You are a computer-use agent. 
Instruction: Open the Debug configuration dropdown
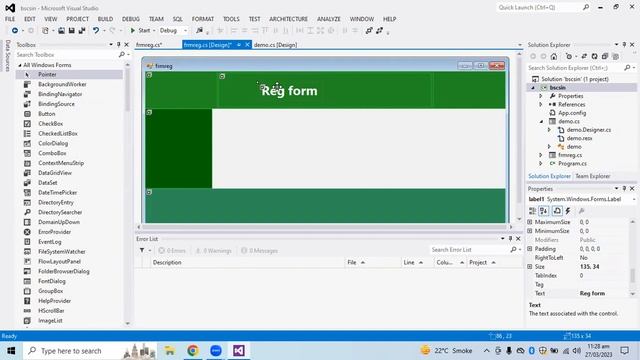pyautogui.click(x=185, y=31)
